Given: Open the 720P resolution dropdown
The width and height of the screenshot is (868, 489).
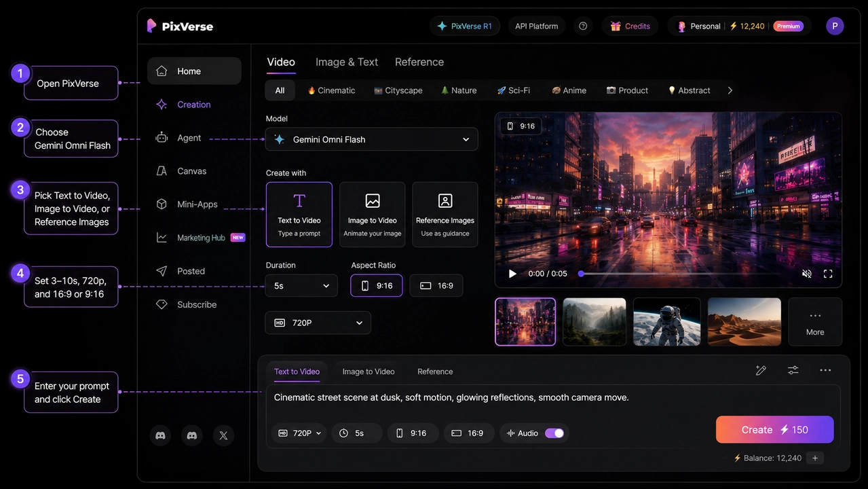Looking at the screenshot, I should [x=318, y=323].
